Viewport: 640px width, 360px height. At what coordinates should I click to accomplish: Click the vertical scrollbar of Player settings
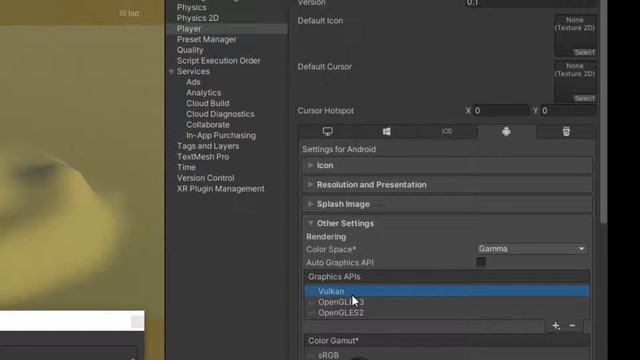pos(603,110)
